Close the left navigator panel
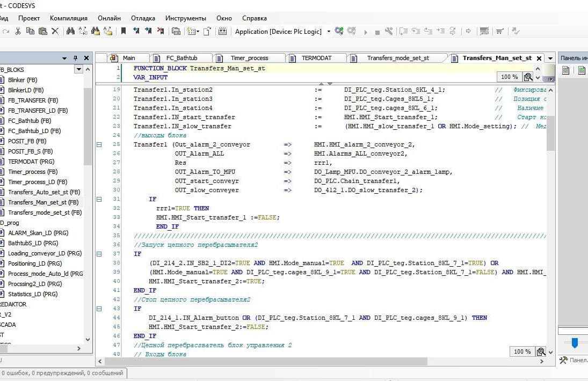 pyautogui.click(x=86, y=58)
